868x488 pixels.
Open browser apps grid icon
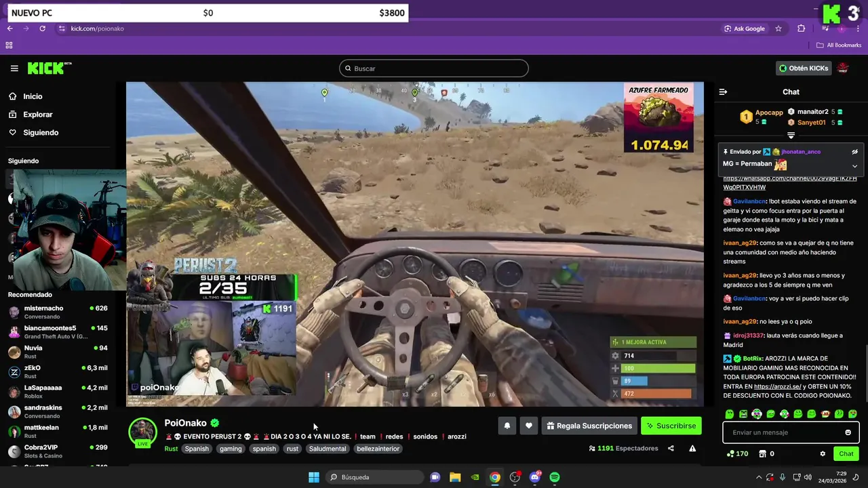[9, 45]
